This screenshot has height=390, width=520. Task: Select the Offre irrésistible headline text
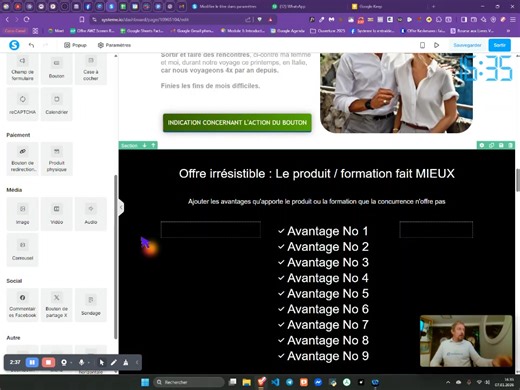(x=317, y=174)
